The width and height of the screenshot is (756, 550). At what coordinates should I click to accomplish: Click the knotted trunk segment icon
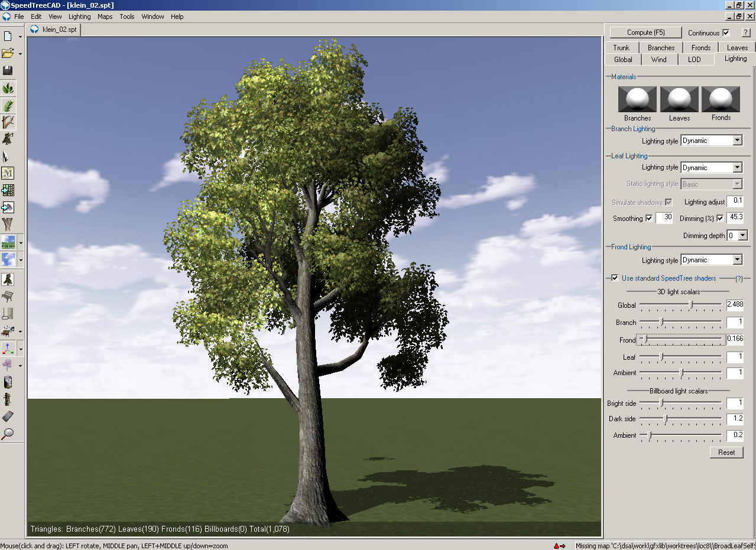pos(8,399)
